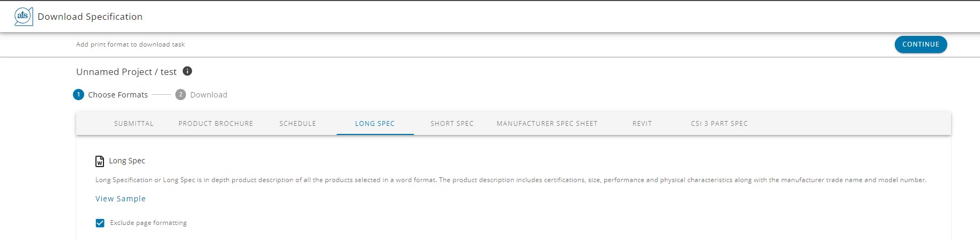Screen dimensions: 980x241
Task: Select the CSI 3 Part Spec tab
Action: (719, 124)
